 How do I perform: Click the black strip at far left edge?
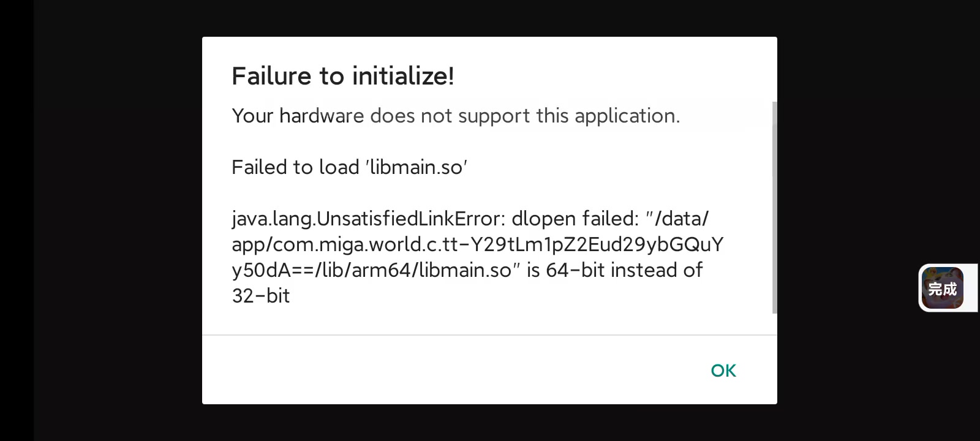click(16, 221)
